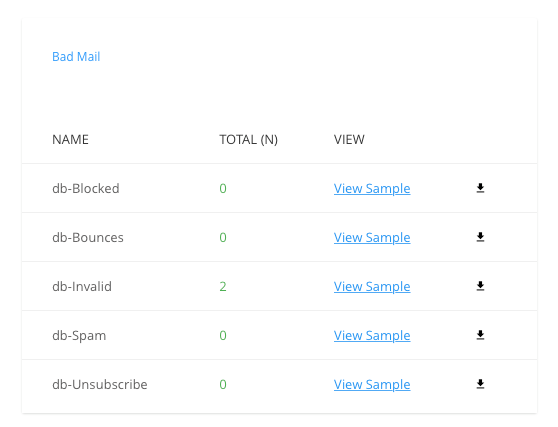This screenshot has width=558, height=427.
Task: Click the NAME column header
Action: [x=70, y=139]
